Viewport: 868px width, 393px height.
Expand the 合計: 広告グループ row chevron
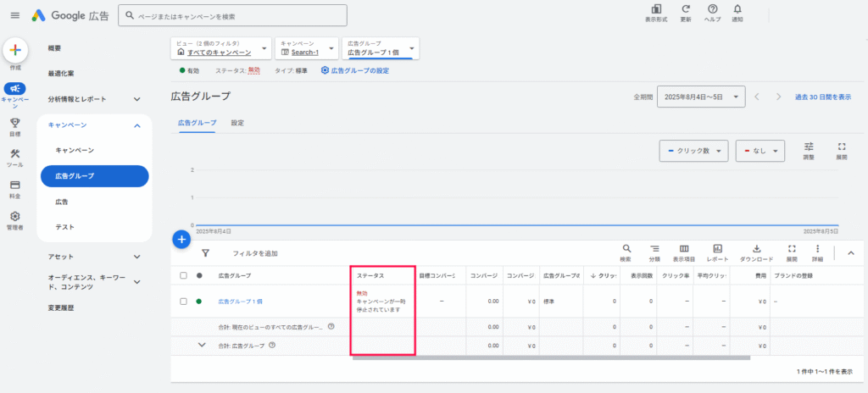coord(202,345)
